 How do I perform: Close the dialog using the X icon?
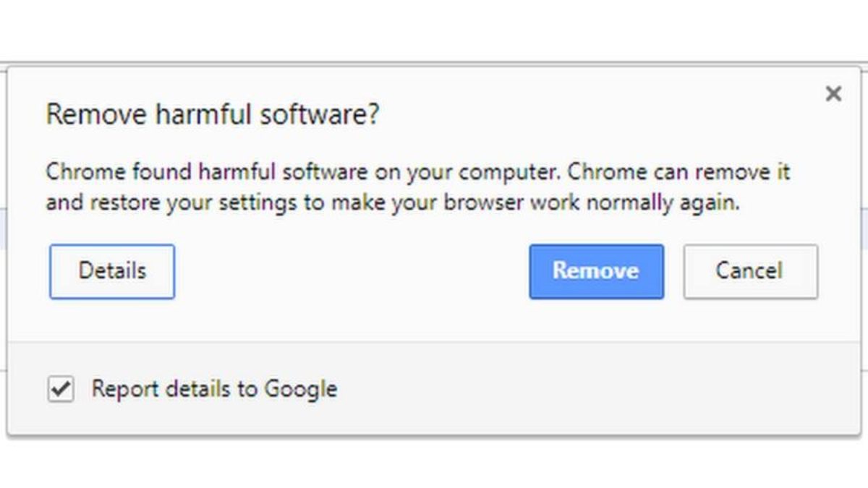833,93
